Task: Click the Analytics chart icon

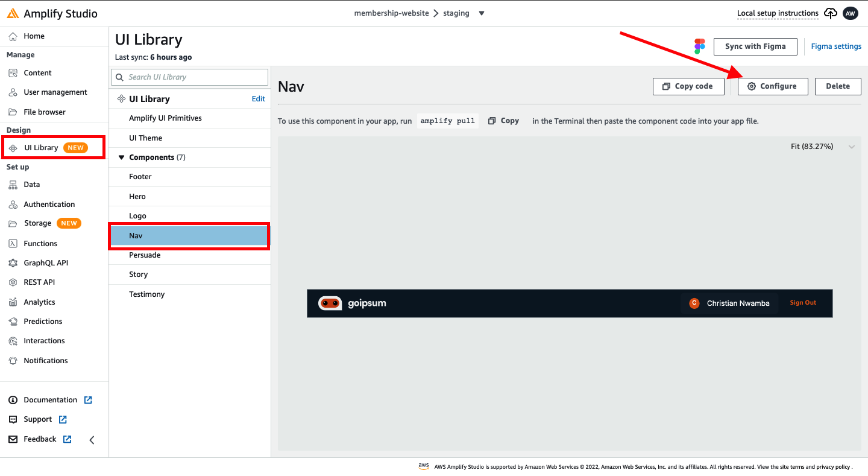Action: tap(13, 302)
